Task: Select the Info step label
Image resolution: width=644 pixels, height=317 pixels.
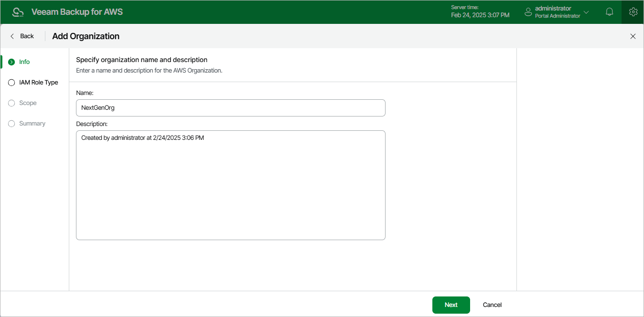Action: [24, 62]
